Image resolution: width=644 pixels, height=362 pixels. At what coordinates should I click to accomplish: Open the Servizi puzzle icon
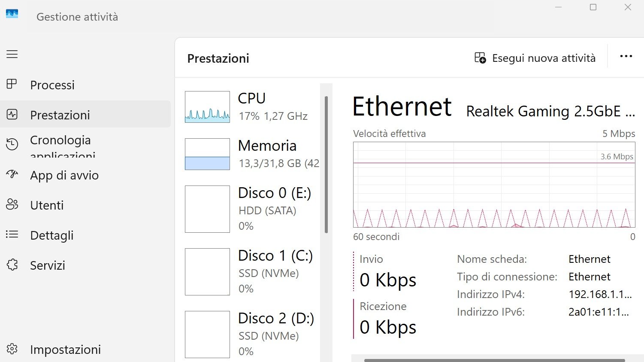tap(12, 265)
